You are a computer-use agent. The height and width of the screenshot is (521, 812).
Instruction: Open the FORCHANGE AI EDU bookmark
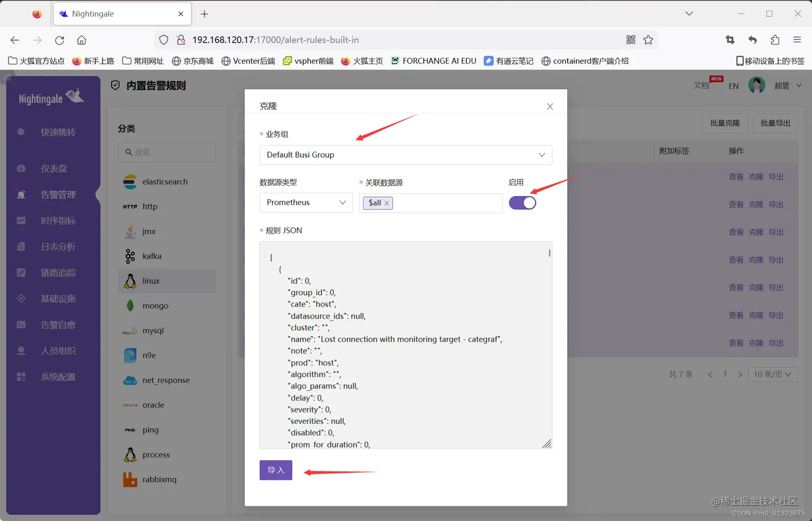point(433,61)
